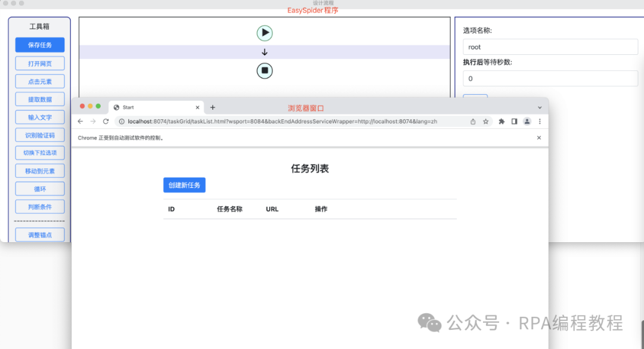644x349 pixels.
Task: Open site info icon in address bar
Action: [122, 121]
